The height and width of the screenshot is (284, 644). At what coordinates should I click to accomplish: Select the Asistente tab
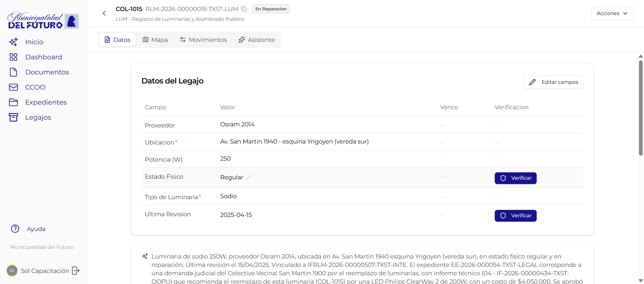point(257,40)
